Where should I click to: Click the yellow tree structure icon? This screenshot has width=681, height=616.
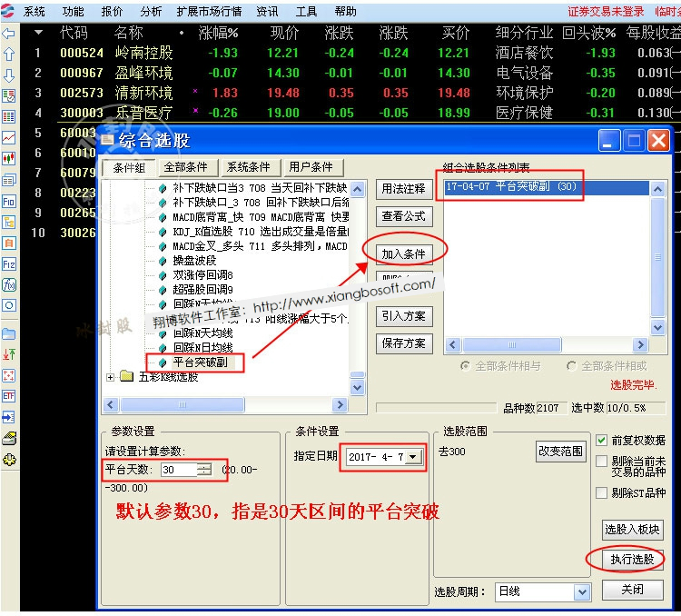9,223
